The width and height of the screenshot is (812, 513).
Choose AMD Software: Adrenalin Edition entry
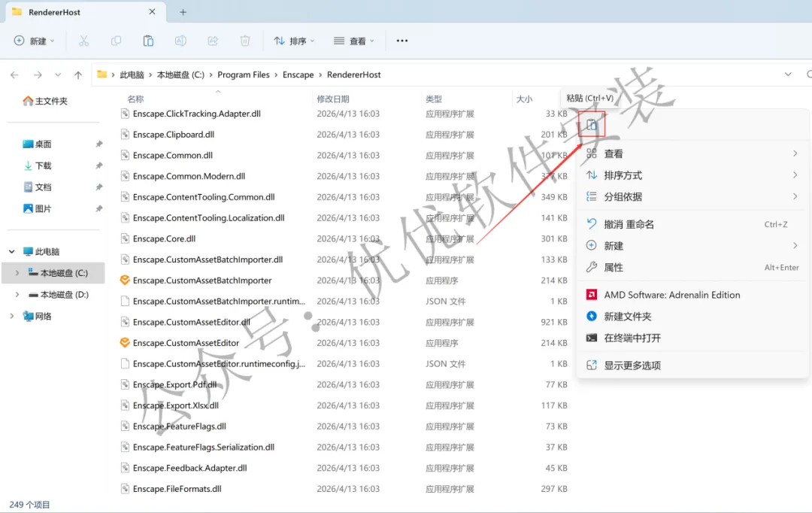click(x=692, y=295)
